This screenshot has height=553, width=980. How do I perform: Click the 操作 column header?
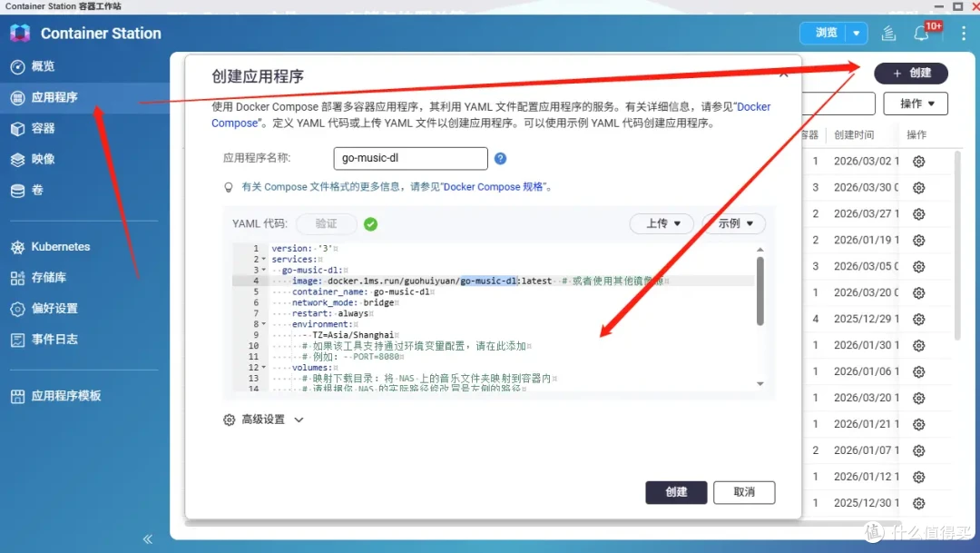pos(916,135)
